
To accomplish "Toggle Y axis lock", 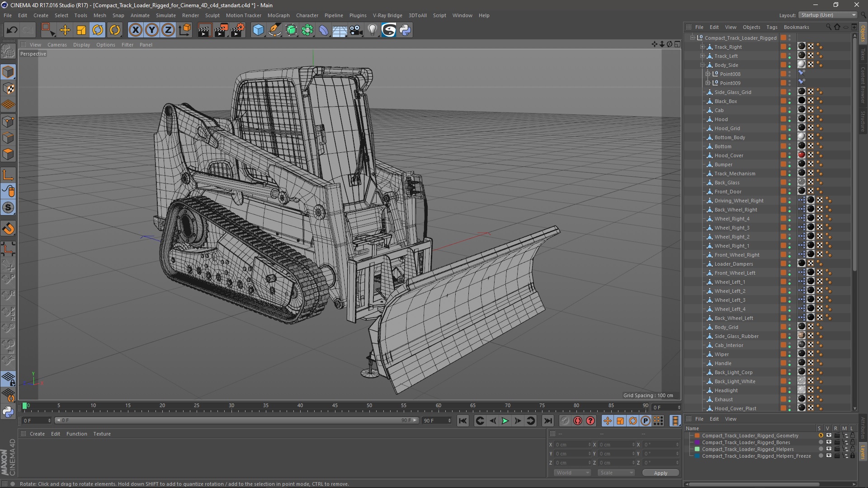I will click(152, 30).
